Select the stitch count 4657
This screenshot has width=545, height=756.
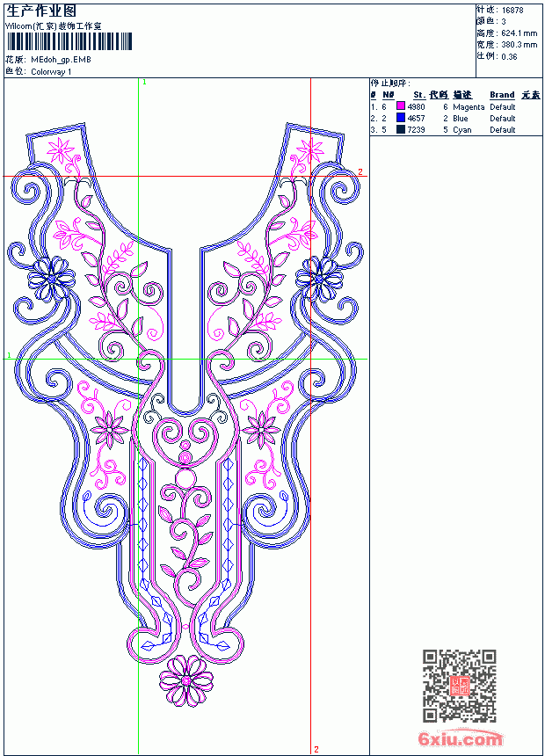pos(417,118)
